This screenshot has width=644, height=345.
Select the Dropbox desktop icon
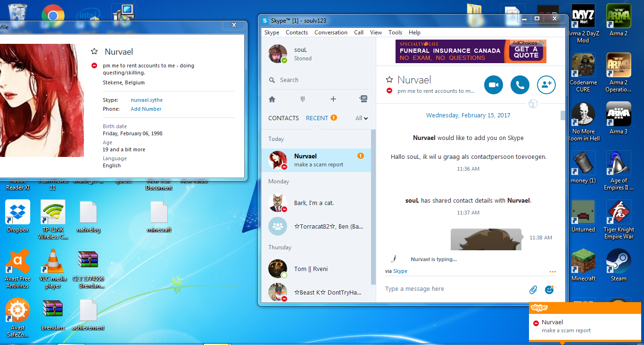coord(18,216)
